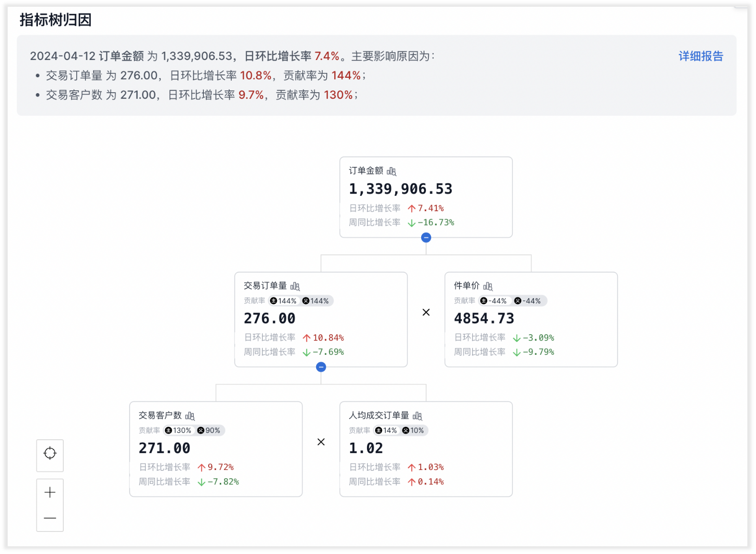Image resolution: width=756 pixels, height=554 pixels.
Task: Recenter the tree with the locate icon
Action: click(50, 453)
